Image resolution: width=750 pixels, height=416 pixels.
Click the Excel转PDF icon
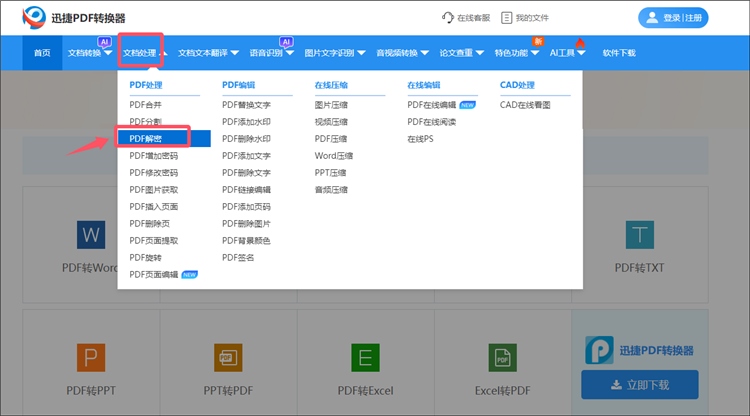click(503, 358)
